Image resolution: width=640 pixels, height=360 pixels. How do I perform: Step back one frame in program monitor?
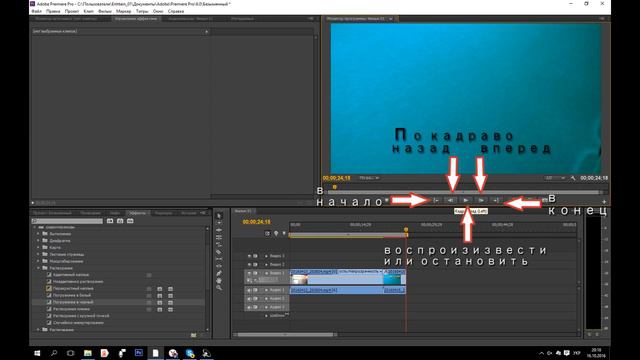pos(451,200)
